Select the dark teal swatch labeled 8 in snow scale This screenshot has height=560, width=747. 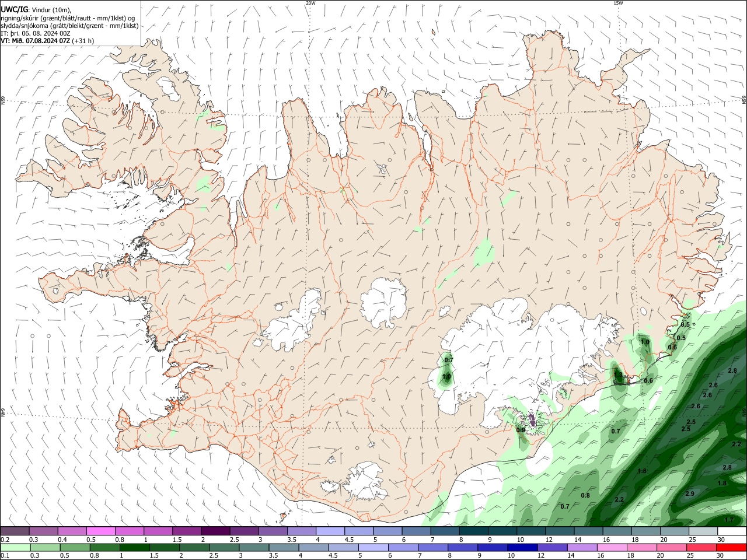pyautogui.click(x=473, y=531)
